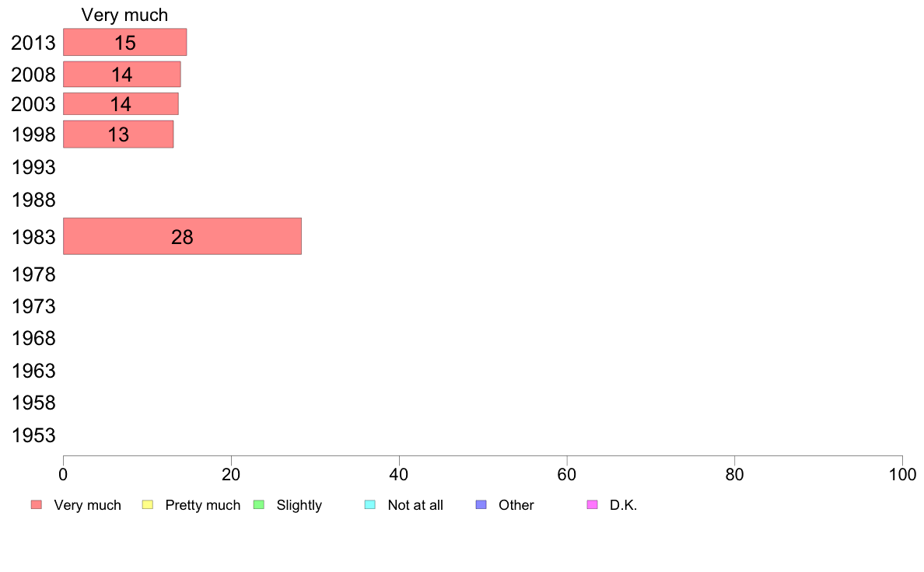Click the green Slightly legend swatch
This screenshot has width=924, height=572.
click(259, 505)
